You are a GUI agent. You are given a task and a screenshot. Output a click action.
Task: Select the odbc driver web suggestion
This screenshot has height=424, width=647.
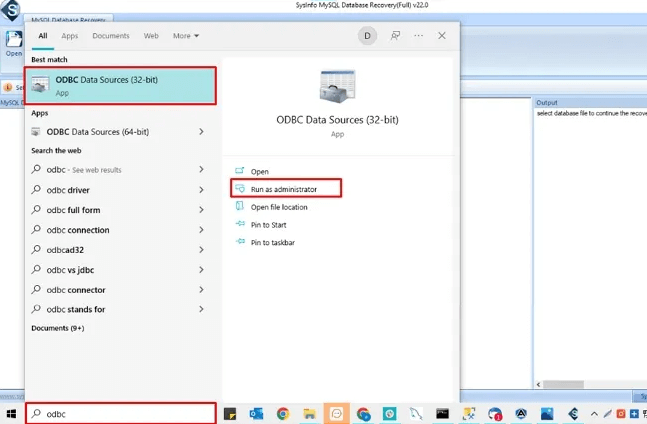68,190
